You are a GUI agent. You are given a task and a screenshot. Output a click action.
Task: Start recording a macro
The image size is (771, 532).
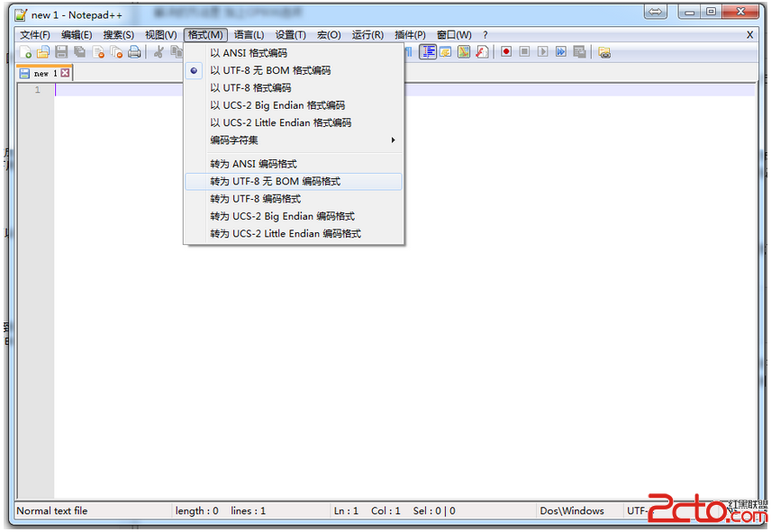(506, 51)
